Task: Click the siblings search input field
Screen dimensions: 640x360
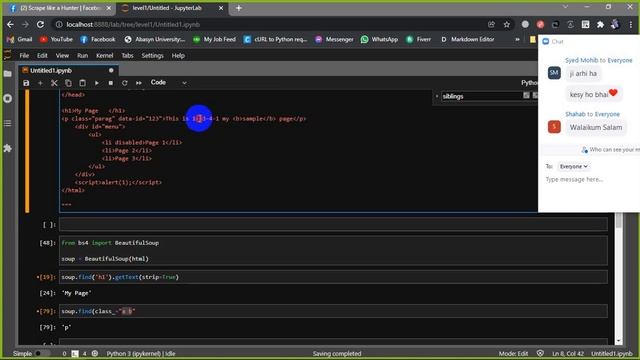Action: click(x=481, y=96)
